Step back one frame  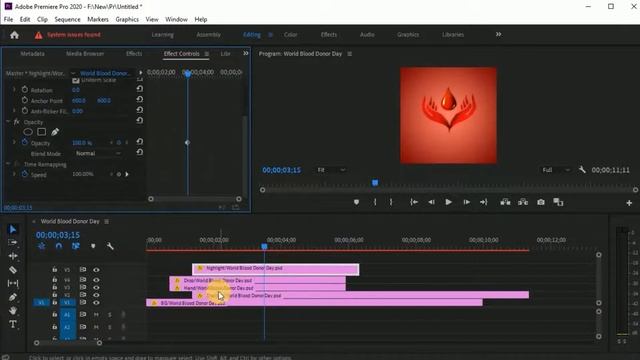431,202
